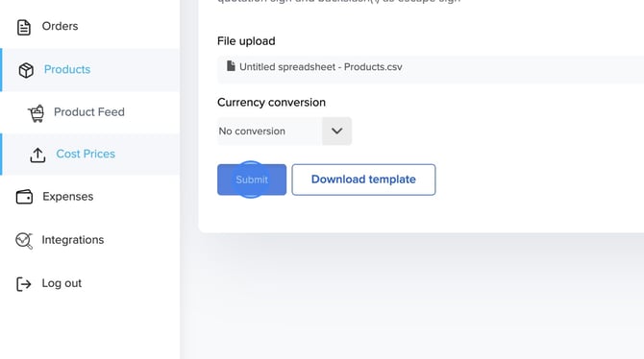The image size is (644, 359).
Task: Click the Integrations icon in the sidebar
Action: point(24,241)
